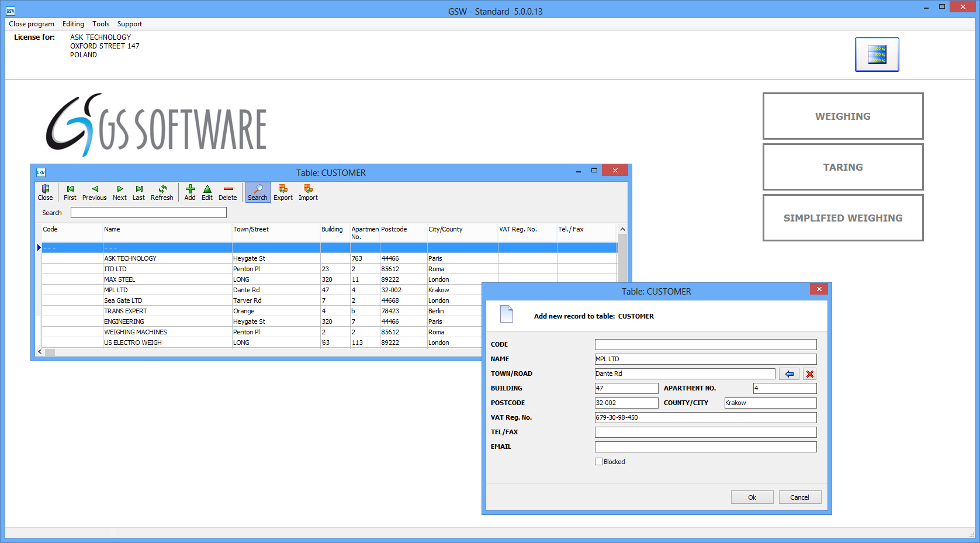Clear Town/Road with the red X icon
Screen dimensions: 980x543
click(x=809, y=374)
